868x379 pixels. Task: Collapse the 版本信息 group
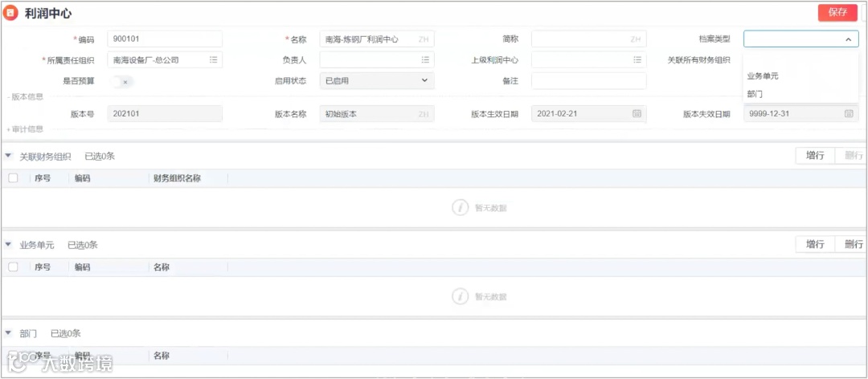click(x=26, y=97)
